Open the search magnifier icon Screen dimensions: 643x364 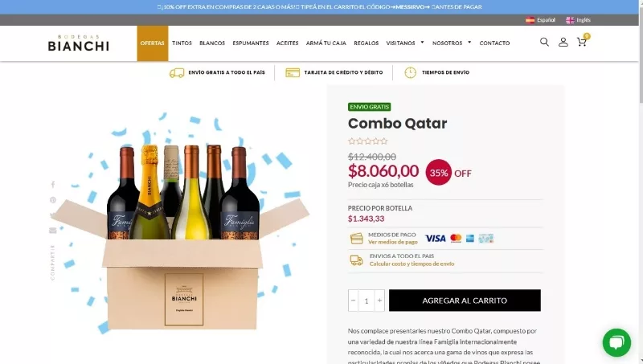point(544,43)
